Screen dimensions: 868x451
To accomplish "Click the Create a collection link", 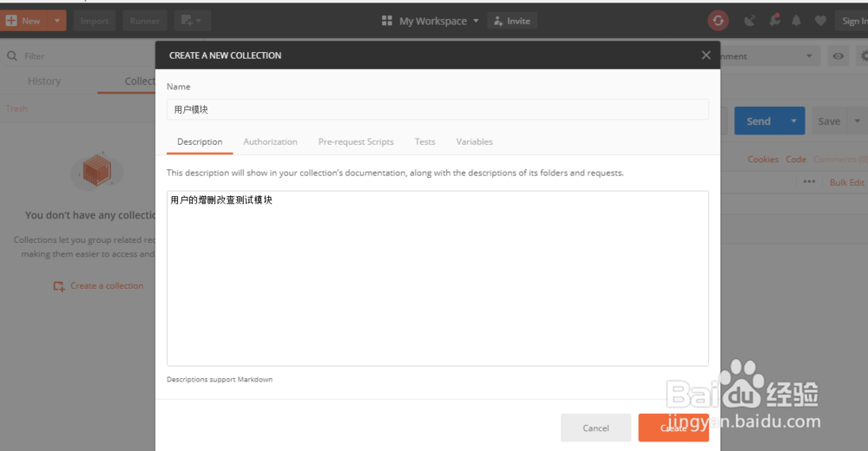I will (99, 286).
